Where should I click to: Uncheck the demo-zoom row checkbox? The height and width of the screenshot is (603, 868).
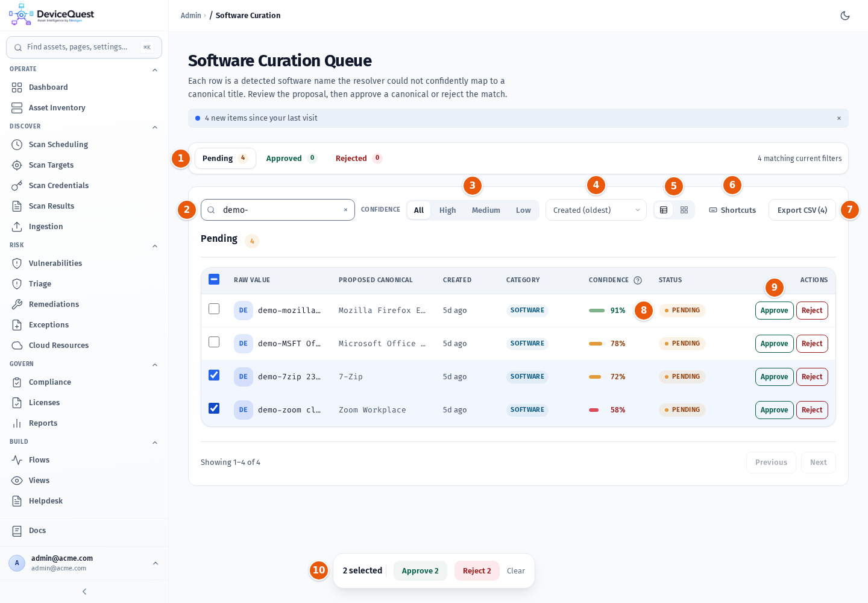click(214, 408)
